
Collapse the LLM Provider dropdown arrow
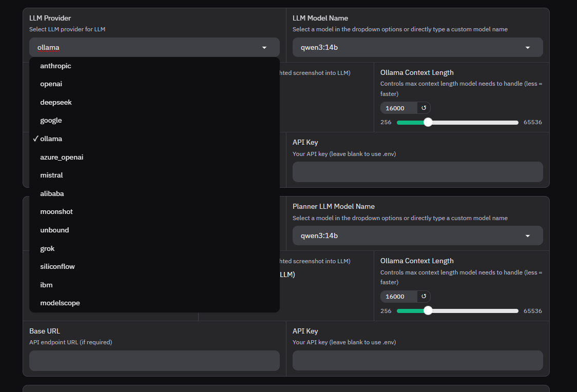264,48
